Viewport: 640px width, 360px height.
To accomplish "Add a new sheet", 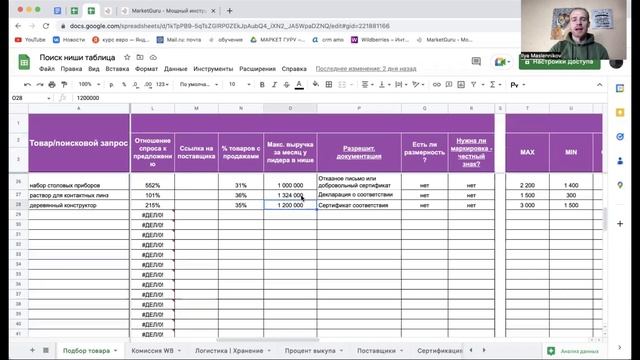I will tap(32, 350).
